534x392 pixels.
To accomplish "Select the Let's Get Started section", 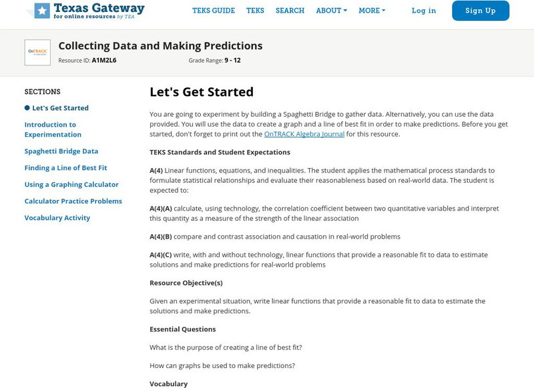I will pos(60,108).
